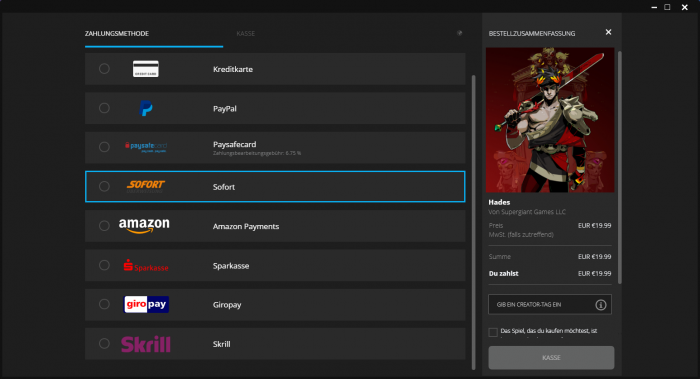This screenshot has width=700, height=379.
Task: Click the PayPal logo icon
Action: click(146, 108)
